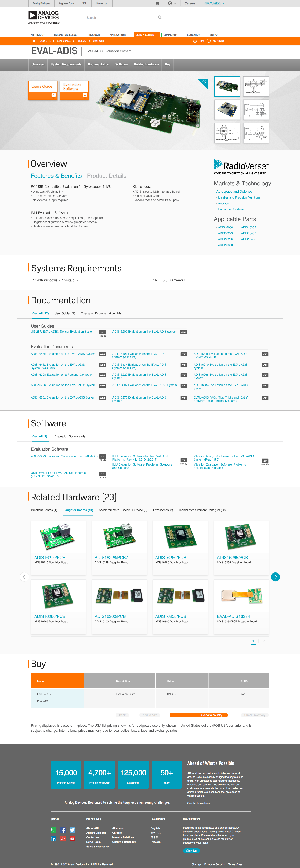This screenshot has height=868, width=300.
Task: Click WIKI badge for ADIS16209 Evaluation
Action: coord(183,332)
